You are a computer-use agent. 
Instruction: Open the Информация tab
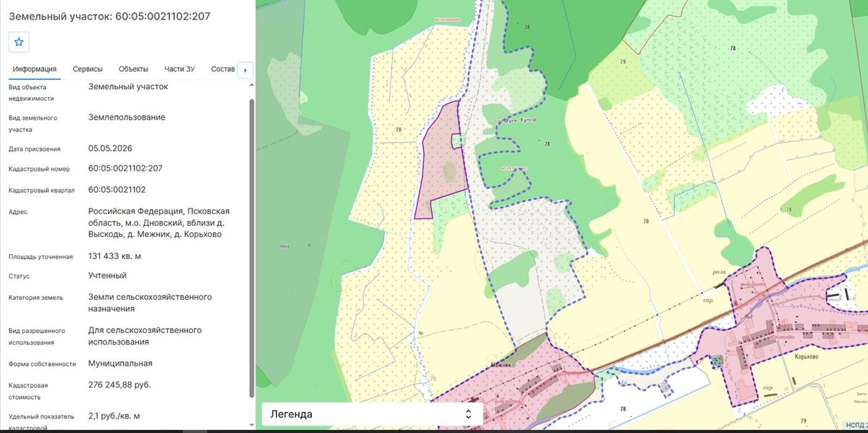[x=35, y=70]
